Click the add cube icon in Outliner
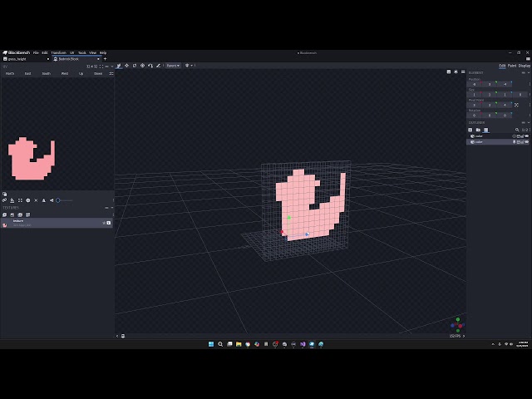This screenshot has height=399, width=532. tap(470, 130)
